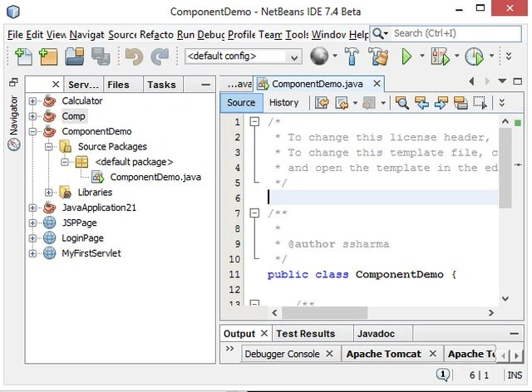This screenshot has width=532, height=392.
Task: Click the search magnifier icon
Action: pos(377,33)
